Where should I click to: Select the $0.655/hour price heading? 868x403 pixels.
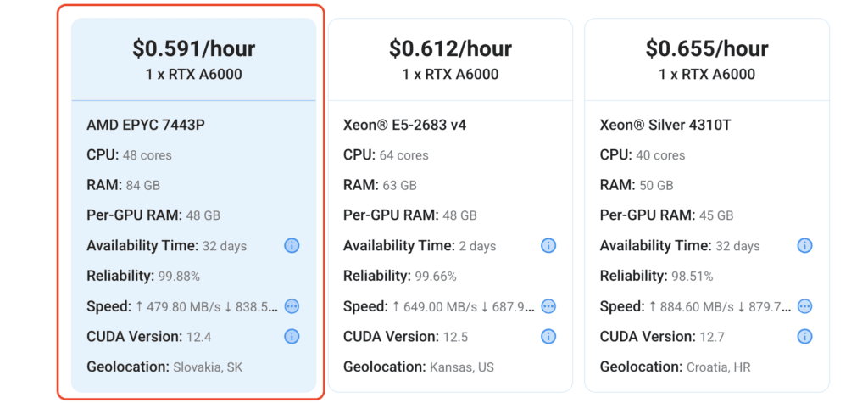[x=707, y=48]
